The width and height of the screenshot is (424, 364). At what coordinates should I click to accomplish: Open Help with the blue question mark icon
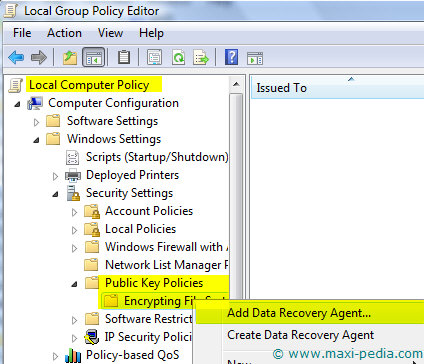232,57
